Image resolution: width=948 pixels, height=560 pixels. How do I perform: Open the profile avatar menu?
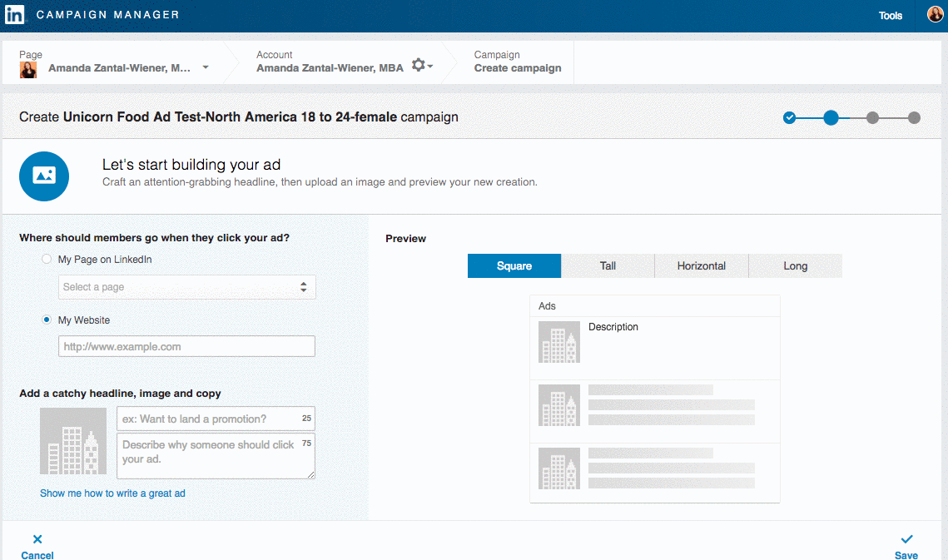tap(936, 15)
